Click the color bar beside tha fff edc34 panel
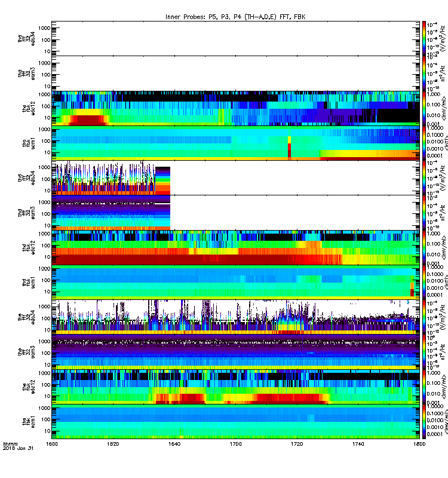Image resolution: width=448 pixels, height=478 pixels. pos(424,38)
